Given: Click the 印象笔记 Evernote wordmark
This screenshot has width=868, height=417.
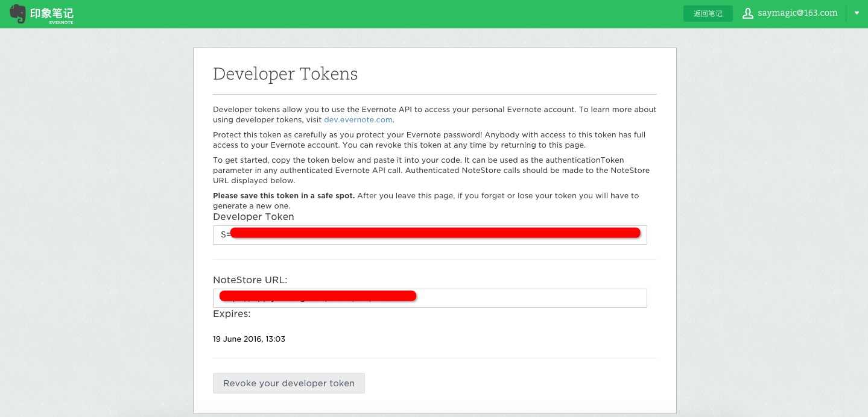Looking at the screenshot, I should (52, 14).
